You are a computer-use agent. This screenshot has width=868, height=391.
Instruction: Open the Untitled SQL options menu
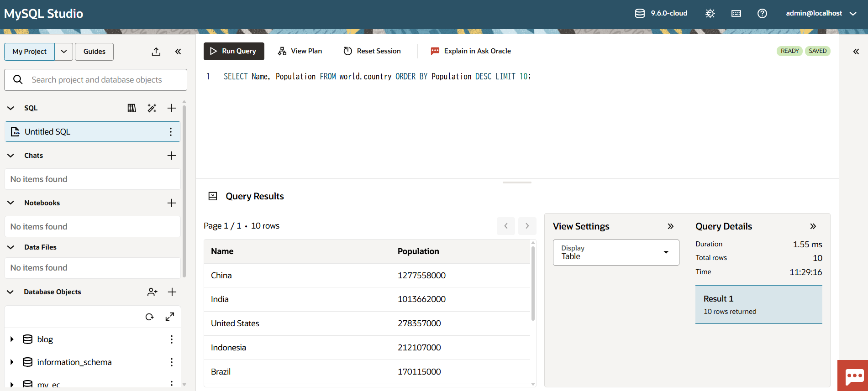coord(171,132)
